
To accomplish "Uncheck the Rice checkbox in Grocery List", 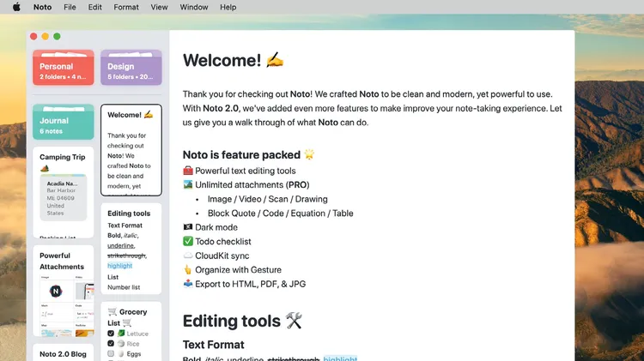I will tap(111, 343).
